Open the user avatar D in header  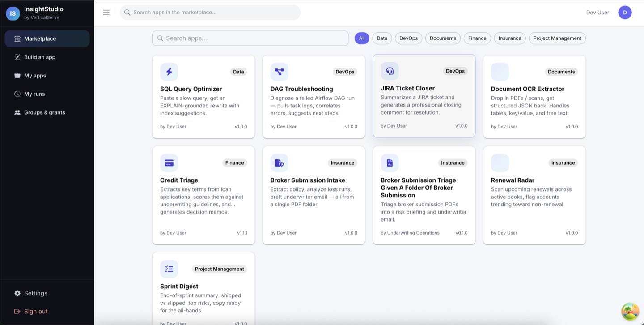click(x=625, y=13)
